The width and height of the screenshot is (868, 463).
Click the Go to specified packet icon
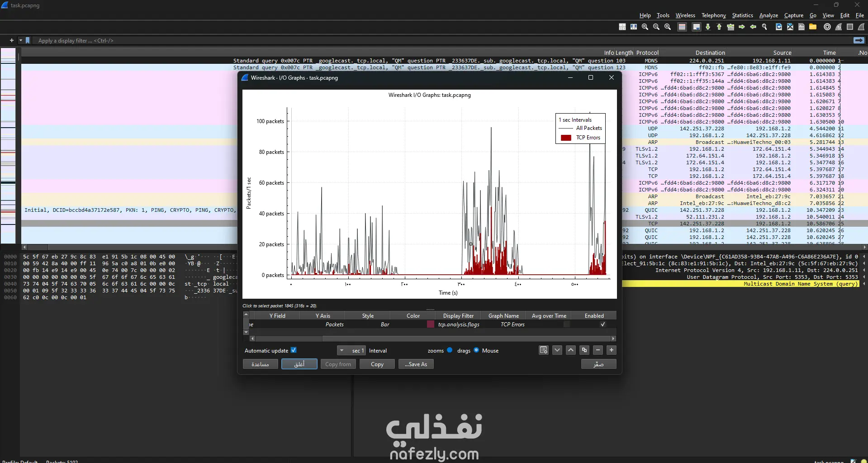pyautogui.click(x=730, y=27)
